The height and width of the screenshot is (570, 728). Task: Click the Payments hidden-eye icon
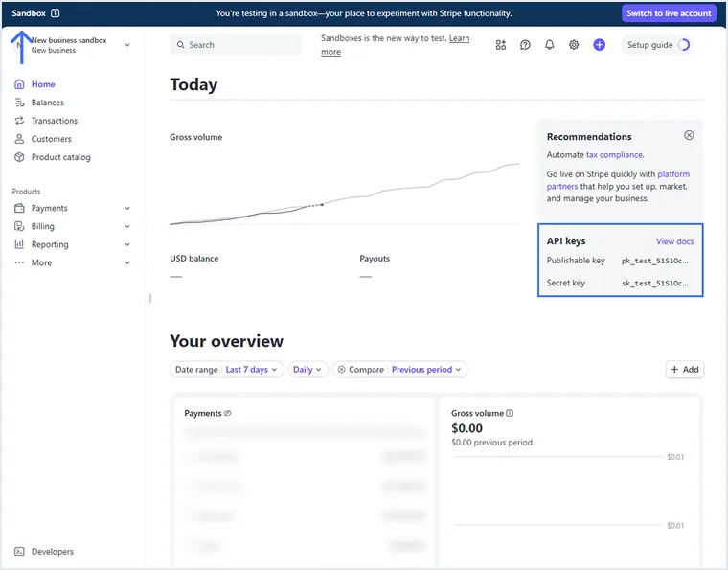click(228, 413)
